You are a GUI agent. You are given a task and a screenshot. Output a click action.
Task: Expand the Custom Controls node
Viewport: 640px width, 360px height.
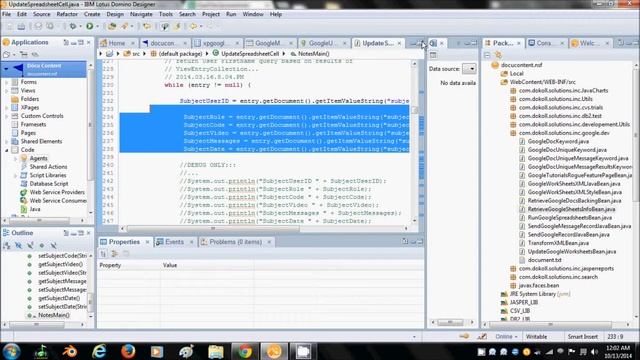pyautogui.click(x=7, y=116)
